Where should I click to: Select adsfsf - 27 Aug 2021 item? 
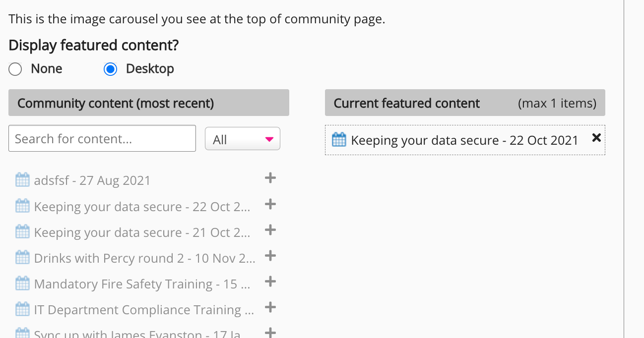point(92,180)
